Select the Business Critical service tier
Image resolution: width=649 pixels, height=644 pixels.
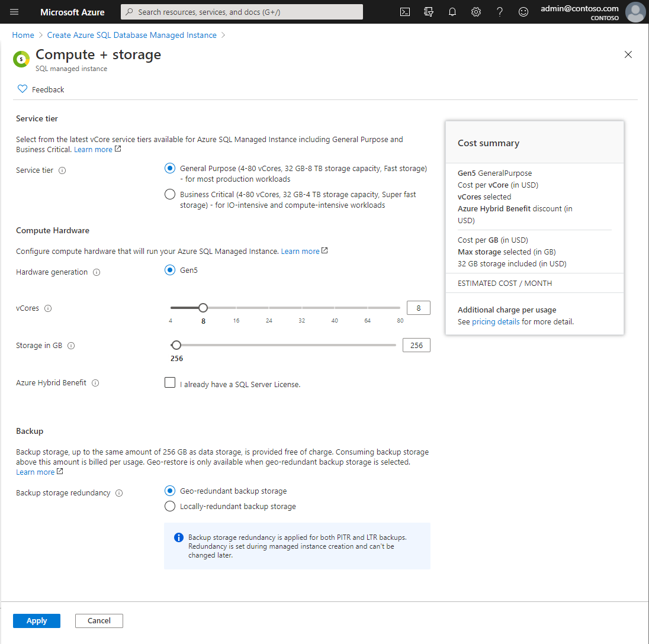pyautogui.click(x=170, y=194)
